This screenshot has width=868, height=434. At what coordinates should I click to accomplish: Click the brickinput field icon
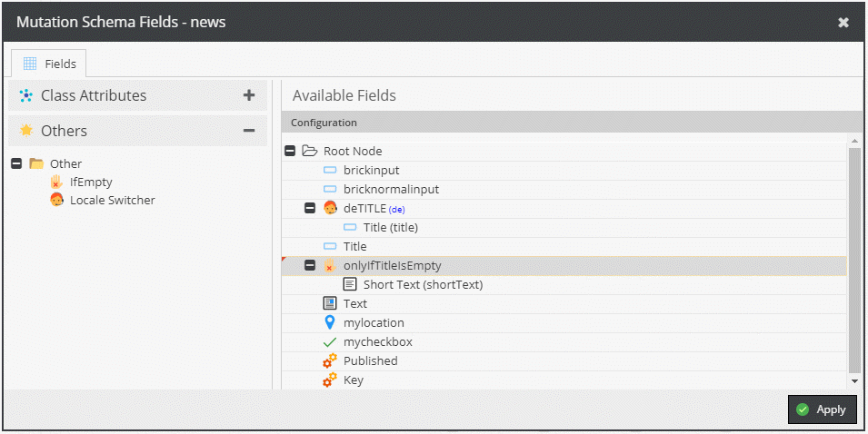[x=330, y=170]
